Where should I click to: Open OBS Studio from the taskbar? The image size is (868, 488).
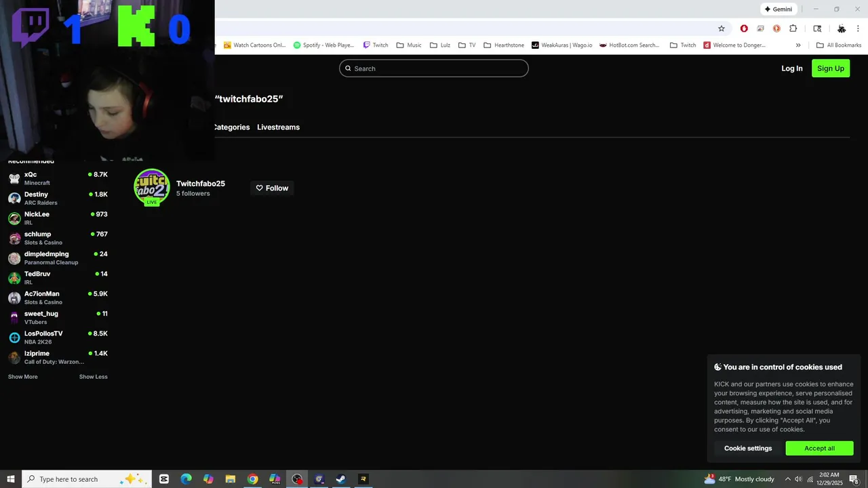(297, 479)
